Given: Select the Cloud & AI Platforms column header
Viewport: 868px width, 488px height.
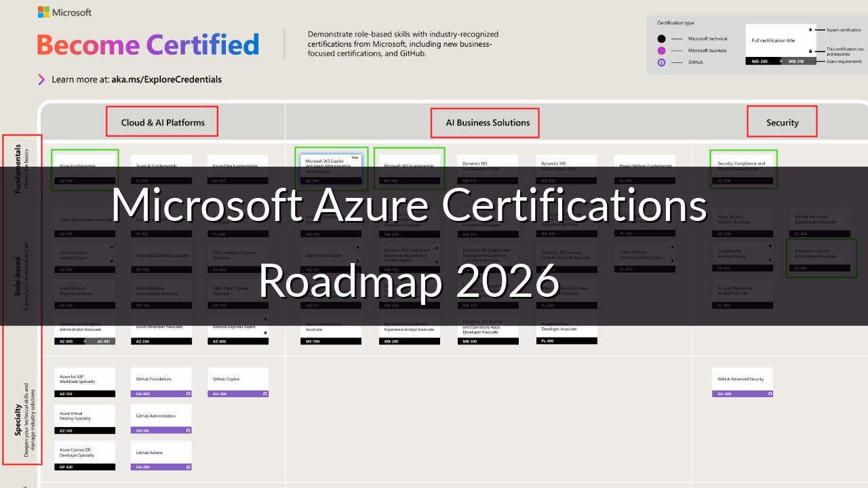Looking at the screenshot, I should point(163,123).
